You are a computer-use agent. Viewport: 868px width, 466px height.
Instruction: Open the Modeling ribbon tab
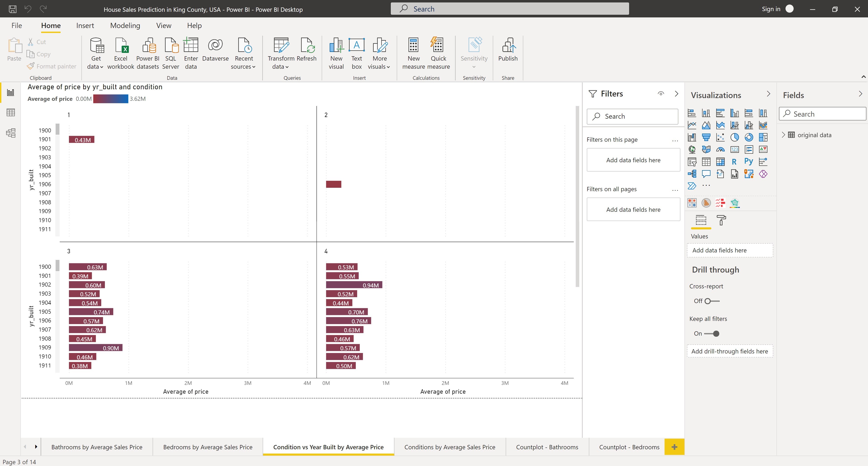[x=125, y=26]
